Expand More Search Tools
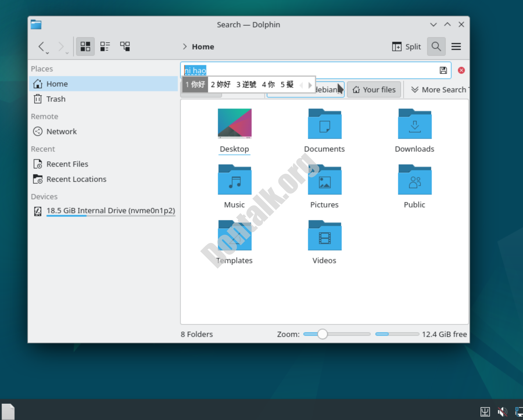The width and height of the screenshot is (523, 420). [x=438, y=89]
